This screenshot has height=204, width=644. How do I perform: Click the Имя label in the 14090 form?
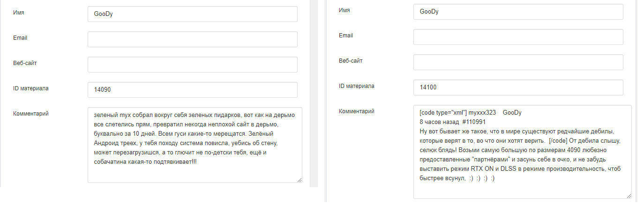click(19, 12)
